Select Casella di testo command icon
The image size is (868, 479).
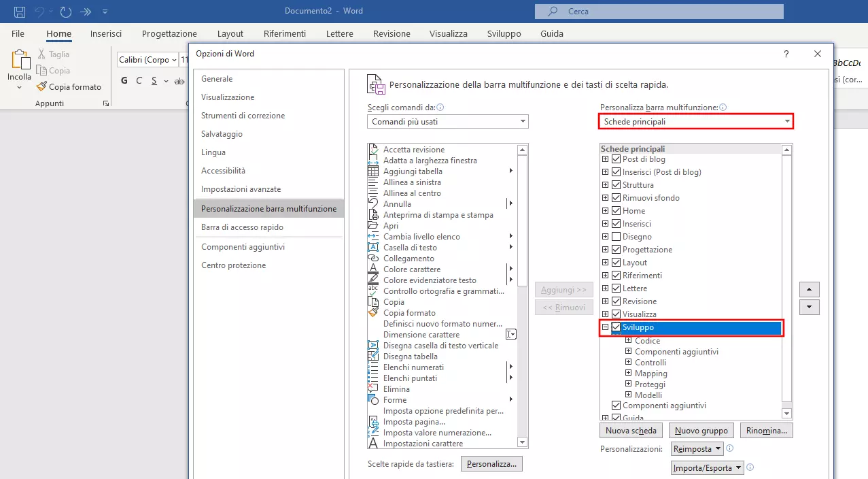[372, 247]
